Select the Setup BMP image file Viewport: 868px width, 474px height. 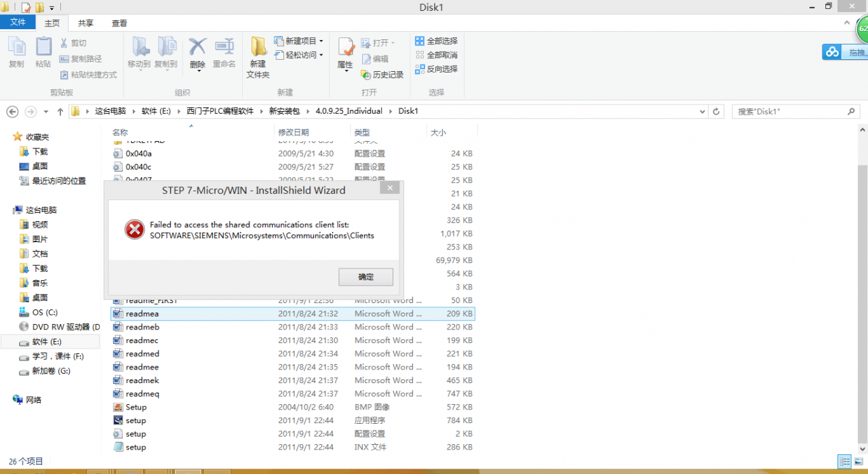(x=292, y=407)
